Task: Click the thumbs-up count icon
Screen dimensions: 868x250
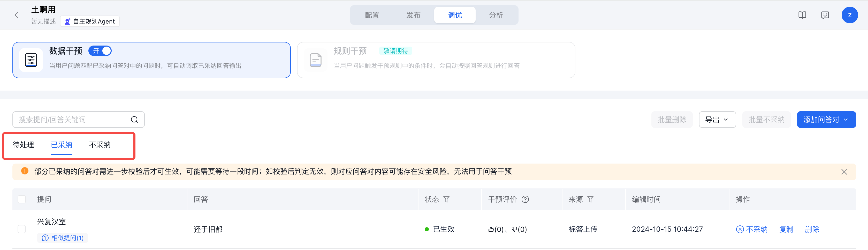Action: click(491, 229)
